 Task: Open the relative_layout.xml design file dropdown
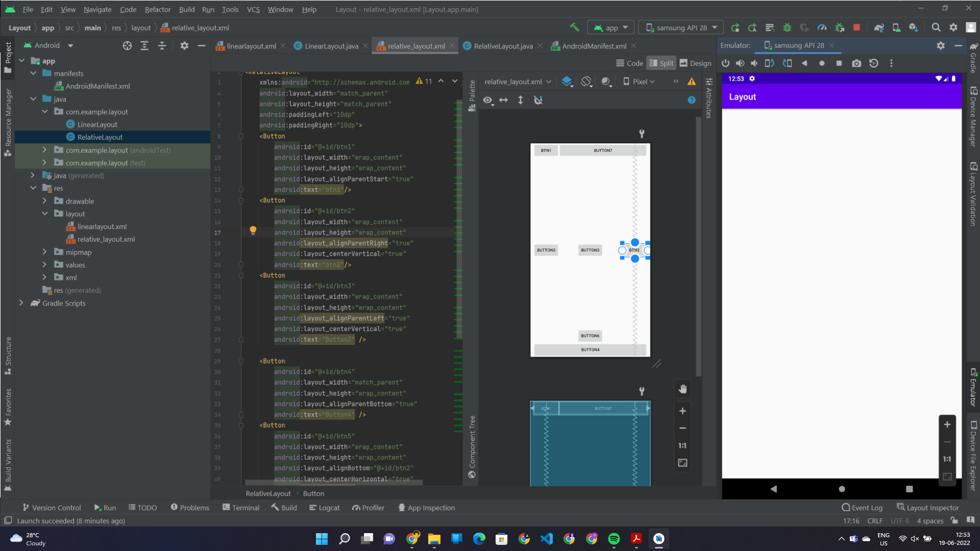point(518,82)
